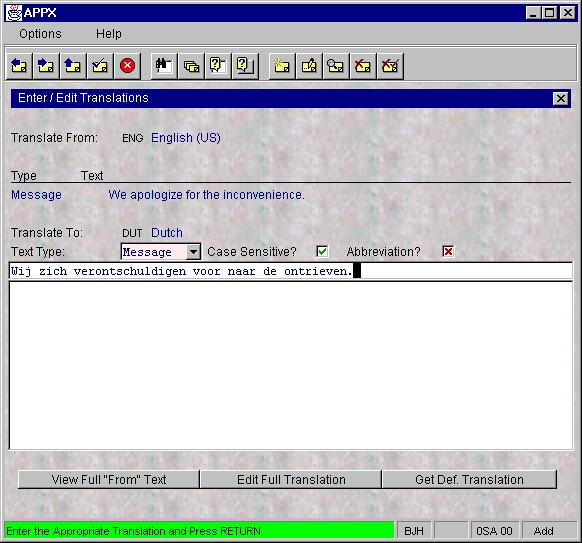Click the View Full "From" Text button
Viewport: 582px width, 543px height.
108,480
